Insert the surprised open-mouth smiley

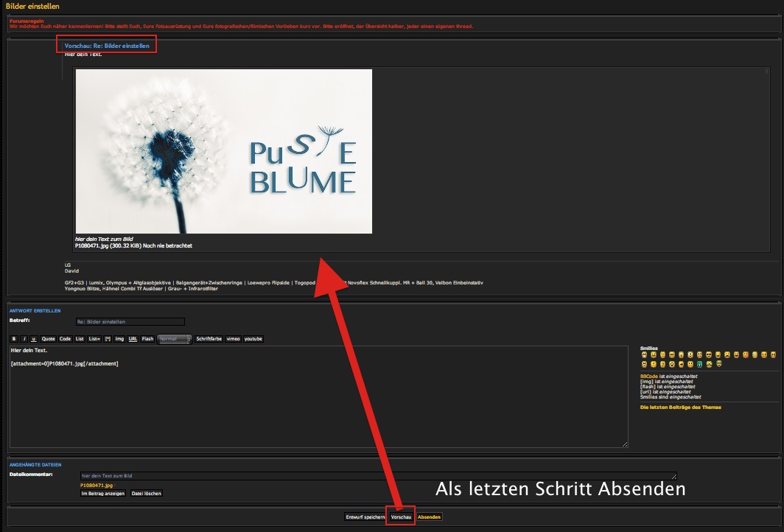681,354
